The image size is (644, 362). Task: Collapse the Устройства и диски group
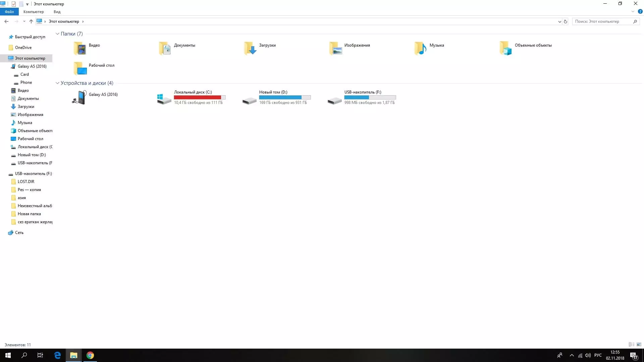pos(57,83)
